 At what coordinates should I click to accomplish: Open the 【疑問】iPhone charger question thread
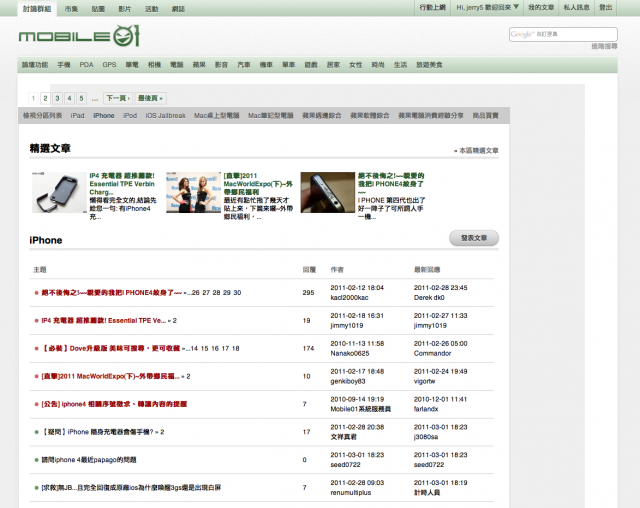[98, 432]
